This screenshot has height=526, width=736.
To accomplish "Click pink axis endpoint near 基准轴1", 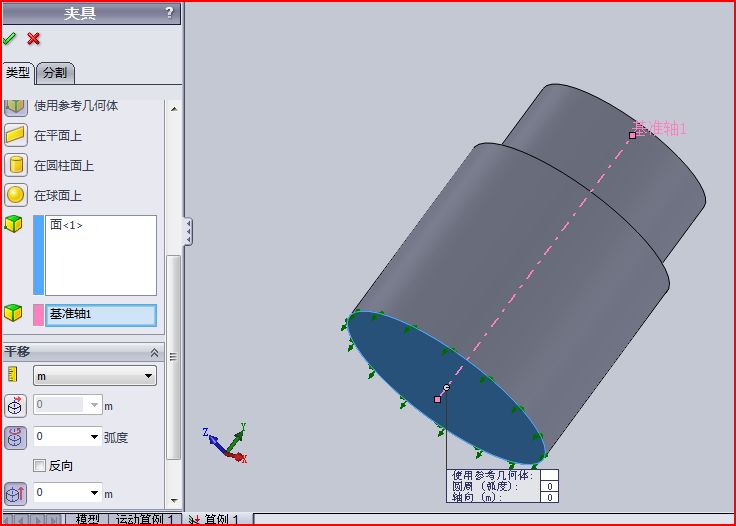I will [x=632, y=135].
